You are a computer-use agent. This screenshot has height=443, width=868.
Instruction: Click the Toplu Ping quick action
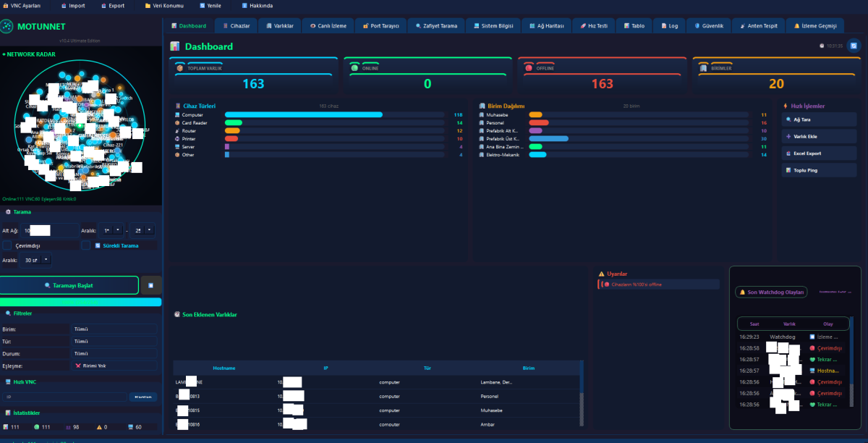coord(819,170)
